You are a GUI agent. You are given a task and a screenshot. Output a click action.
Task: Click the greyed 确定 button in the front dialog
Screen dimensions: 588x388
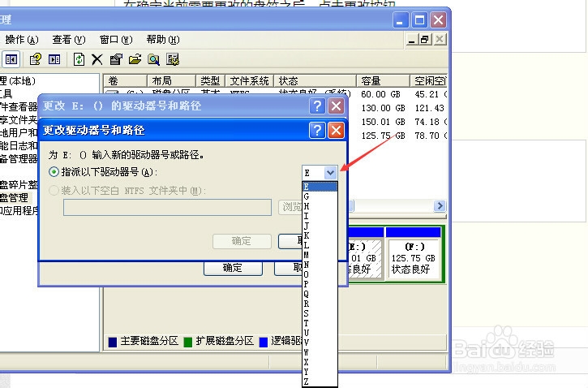(242, 241)
